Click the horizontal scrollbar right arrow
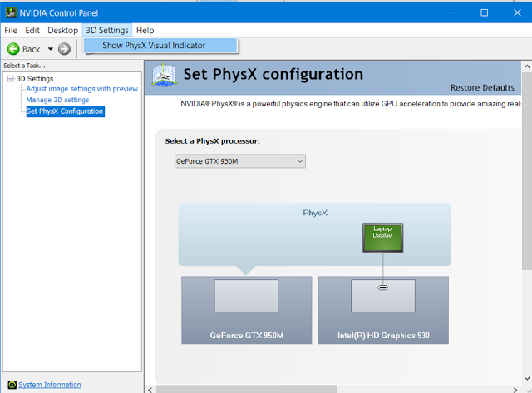Image resolution: width=532 pixels, height=393 pixels. pyautogui.click(x=515, y=390)
